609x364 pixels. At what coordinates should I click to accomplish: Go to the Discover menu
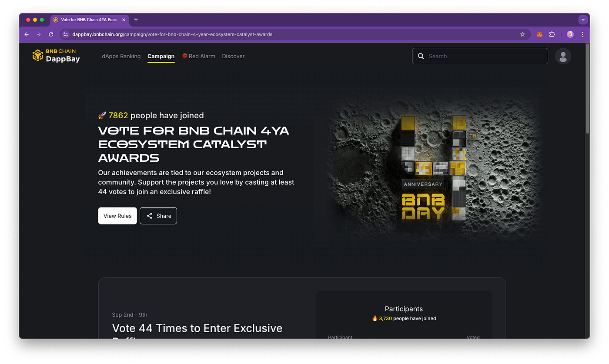click(x=233, y=56)
